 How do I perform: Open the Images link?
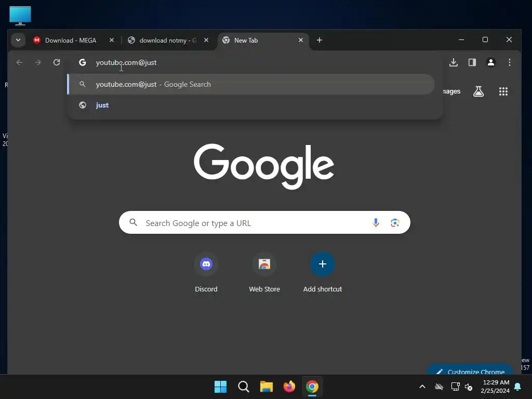tap(452, 91)
